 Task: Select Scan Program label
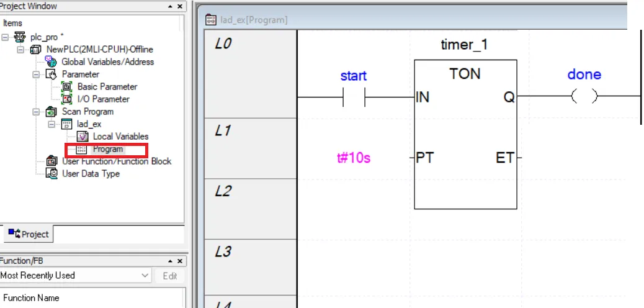coord(87,111)
